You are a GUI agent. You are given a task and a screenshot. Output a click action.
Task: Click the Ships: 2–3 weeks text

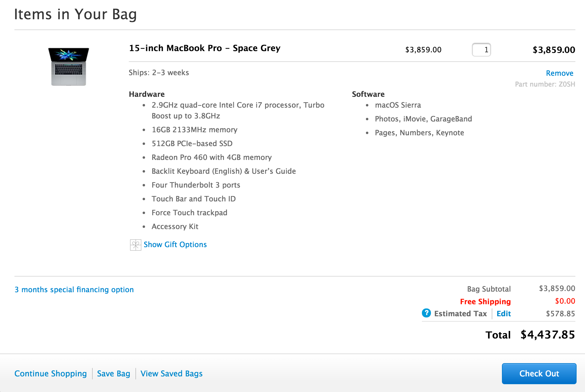click(x=159, y=73)
